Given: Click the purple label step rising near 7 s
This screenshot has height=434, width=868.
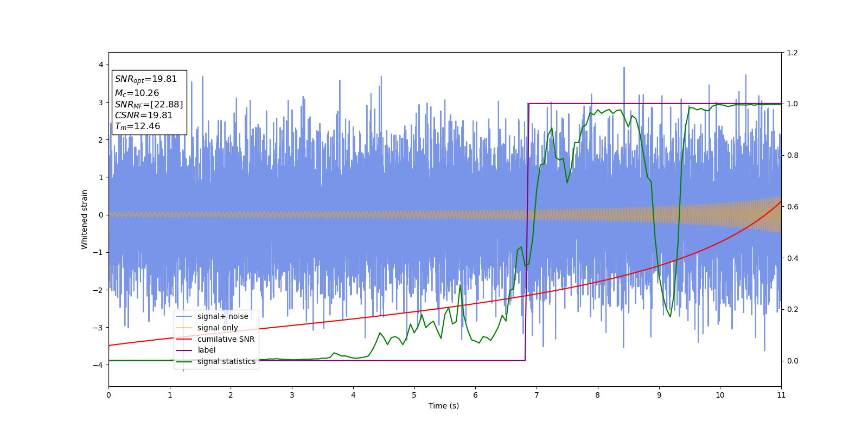Looking at the screenshot, I should coord(527,232).
